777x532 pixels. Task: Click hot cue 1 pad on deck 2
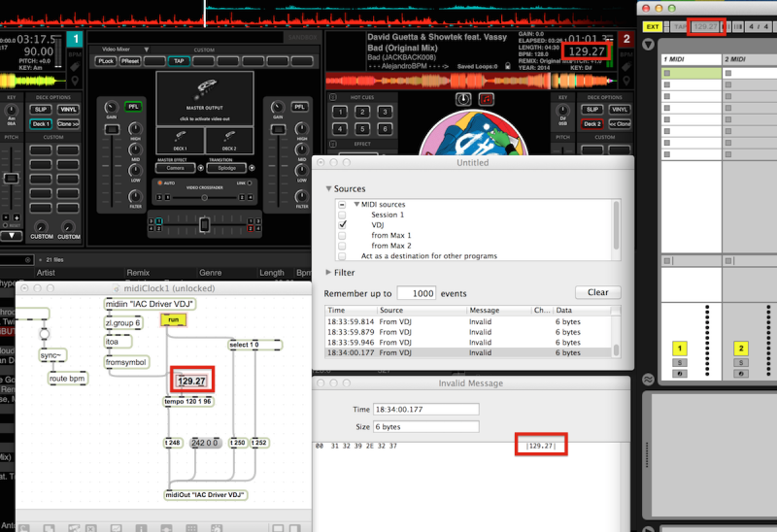(341, 112)
